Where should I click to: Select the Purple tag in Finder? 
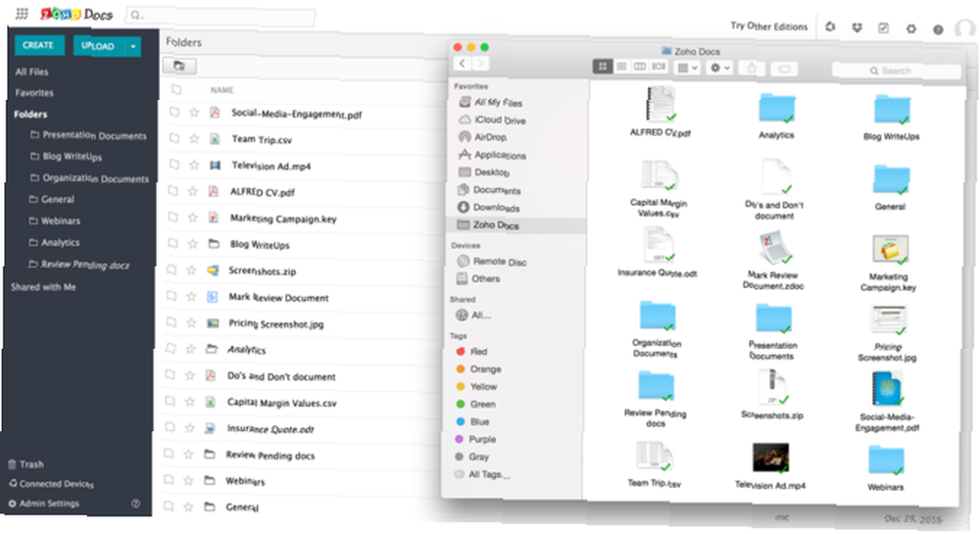(476, 439)
